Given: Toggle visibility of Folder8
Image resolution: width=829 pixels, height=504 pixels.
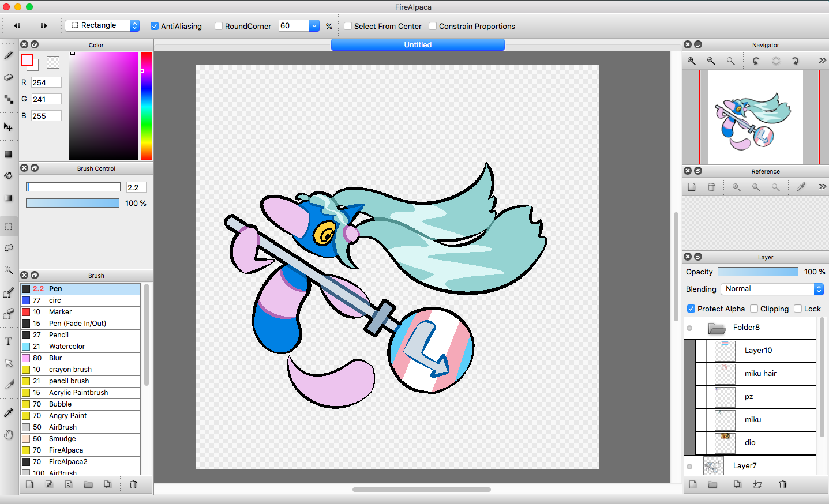Looking at the screenshot, I should [689, 328].
